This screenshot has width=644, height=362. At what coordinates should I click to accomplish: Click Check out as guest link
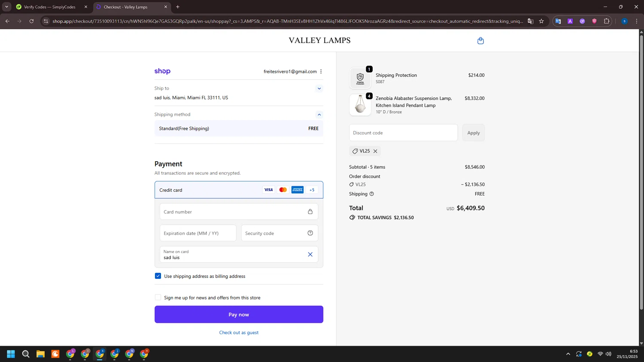coord(239,332)
